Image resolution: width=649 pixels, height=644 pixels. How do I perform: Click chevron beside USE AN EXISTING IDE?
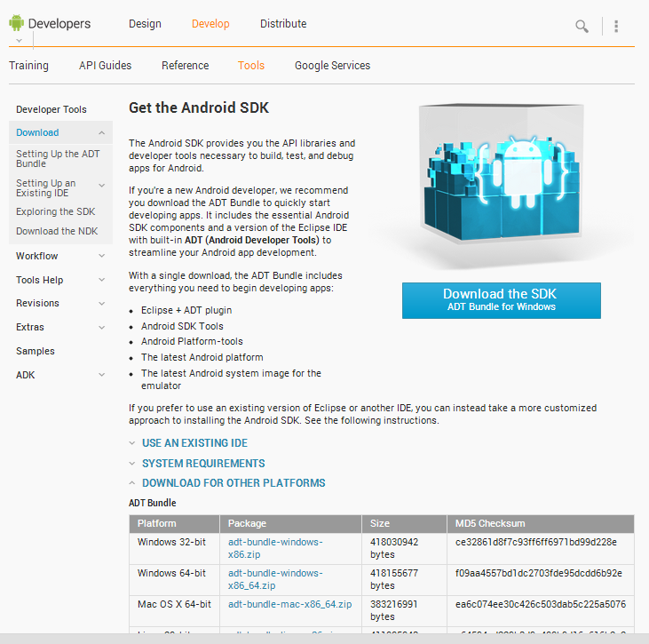[x=132, y=443]
